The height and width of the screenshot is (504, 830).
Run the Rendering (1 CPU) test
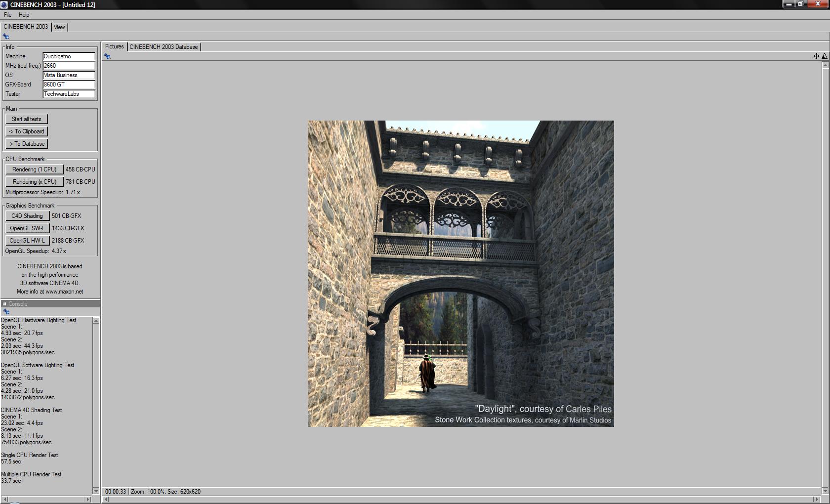click(x=35, y=169)
